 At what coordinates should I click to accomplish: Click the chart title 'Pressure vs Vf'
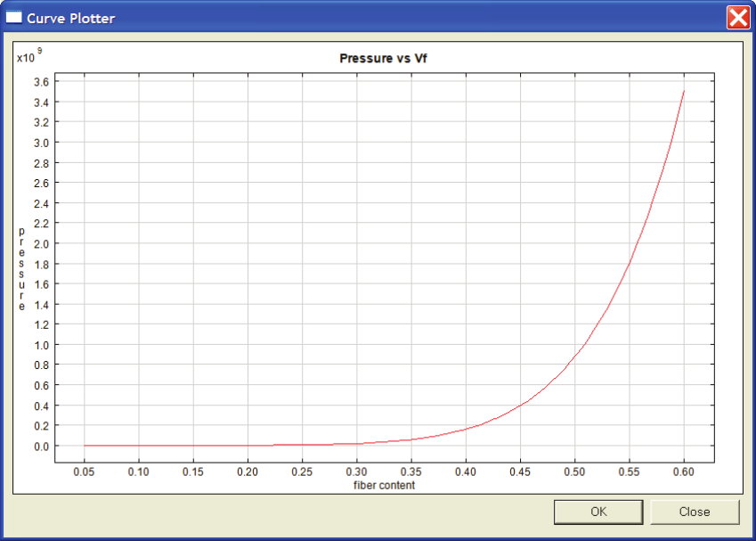pyautogui.click(x=383, y=59)
